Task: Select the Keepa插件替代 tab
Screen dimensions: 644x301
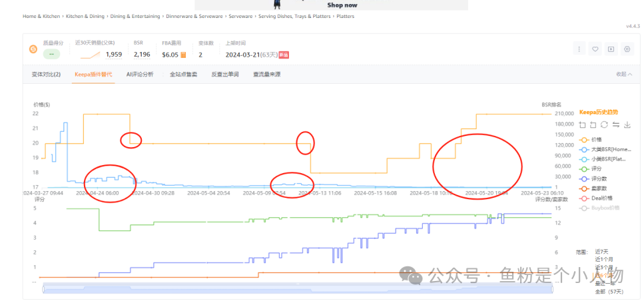Action: point(93,75)
